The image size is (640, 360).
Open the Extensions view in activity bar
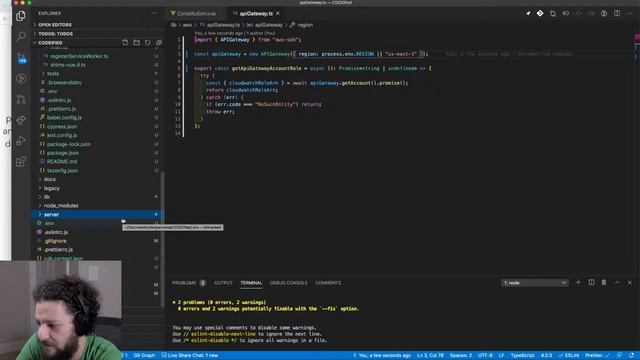[x=21, y=162]
